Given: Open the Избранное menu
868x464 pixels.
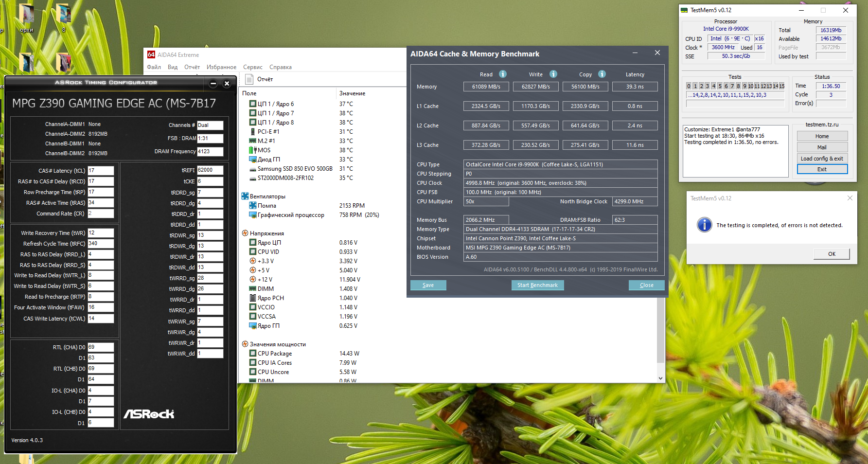Looking at the screenshot, I should 221,67.
